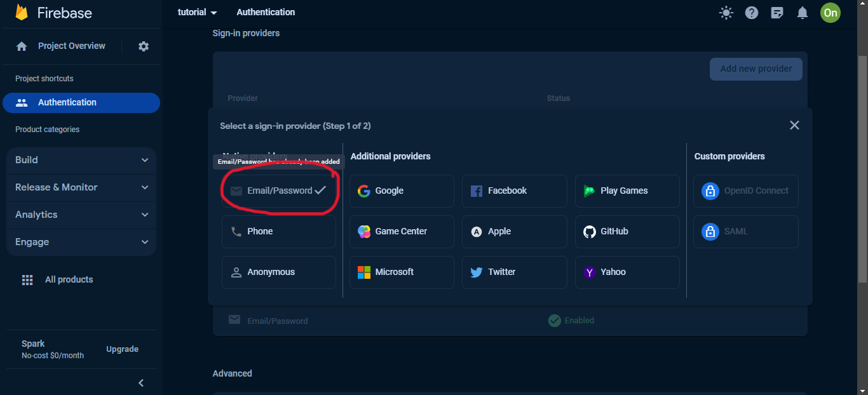This screenshot has height=395, width=868.
Task: Select the Google sign-in provider
Action: click(x=402, y=191)
